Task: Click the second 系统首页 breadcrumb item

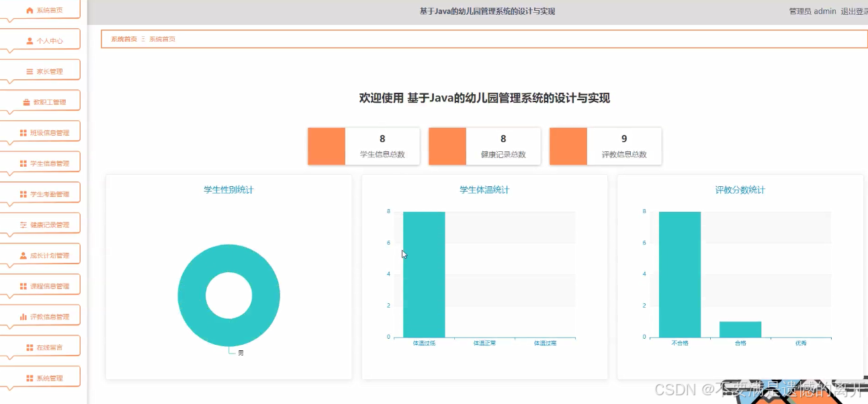Action: coord(162,39)
